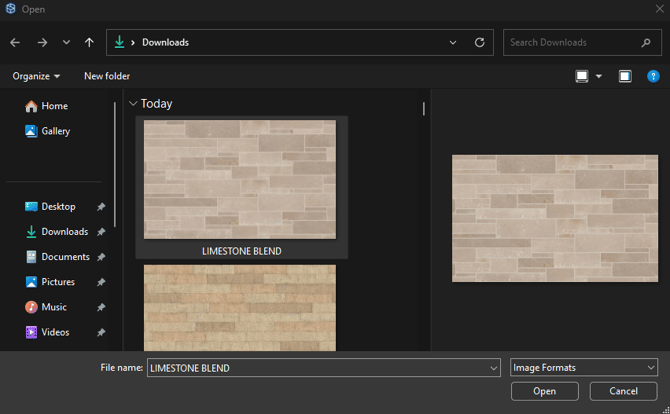Image resolution: width=670 pixels, height=414 pixels.
Task: Click the pin icon beside Music
Action: (101, 308)
